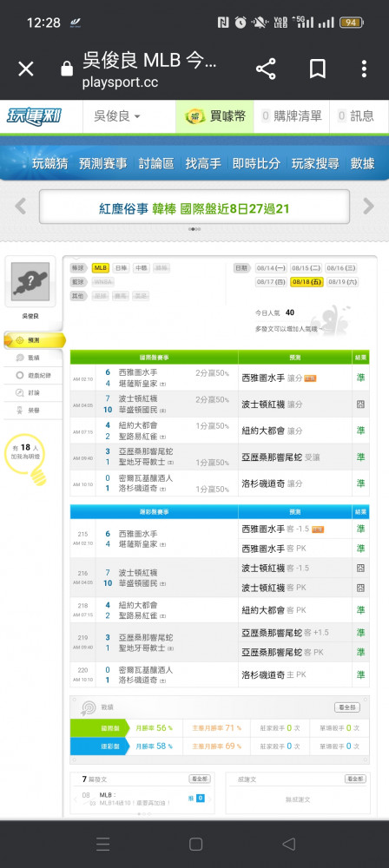This screenshot has width=389, height=868.
Task: Switch to the 戰績 sidebar tab
Action: point(34,358)
